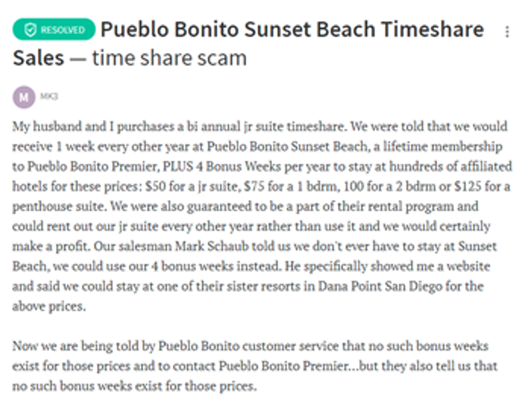
Task: Click the final paragraph about bonus weeks
Action: coord(259,365)
